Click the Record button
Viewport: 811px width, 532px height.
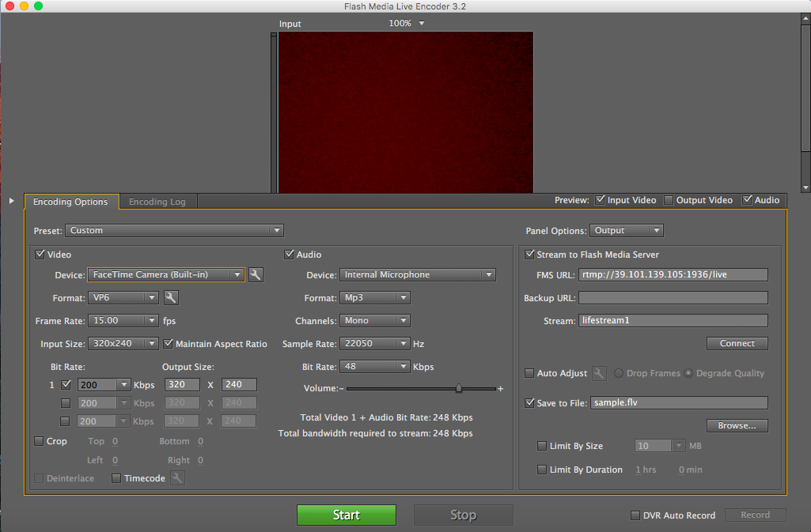[755, 515]
